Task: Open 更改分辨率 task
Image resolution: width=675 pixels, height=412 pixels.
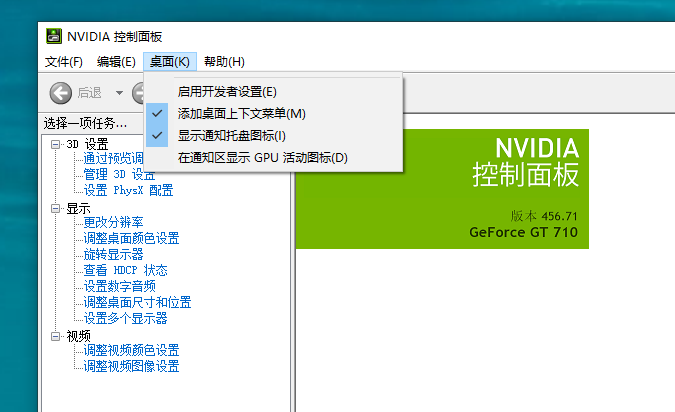Action: point(113,223)
